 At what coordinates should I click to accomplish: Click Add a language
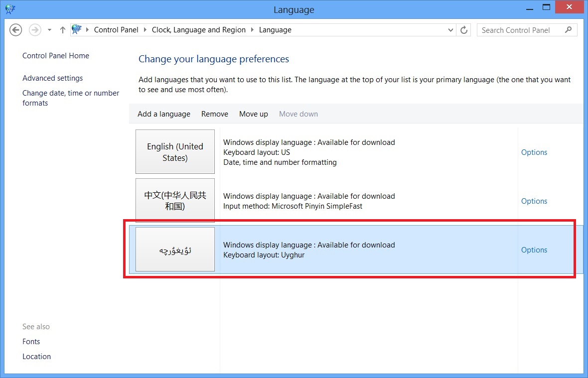pyautogui.click(x=164, y=114)
